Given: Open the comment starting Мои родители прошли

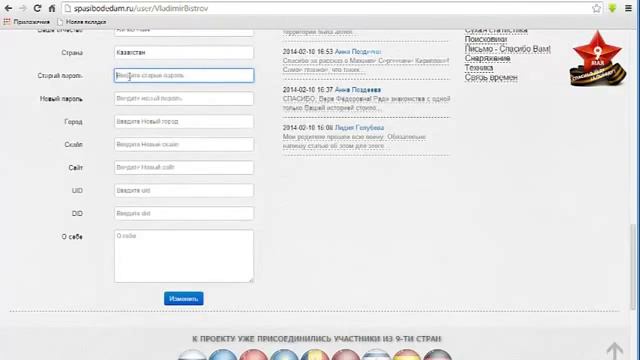Looking at the screenshot, I should [x=354, y=141].
